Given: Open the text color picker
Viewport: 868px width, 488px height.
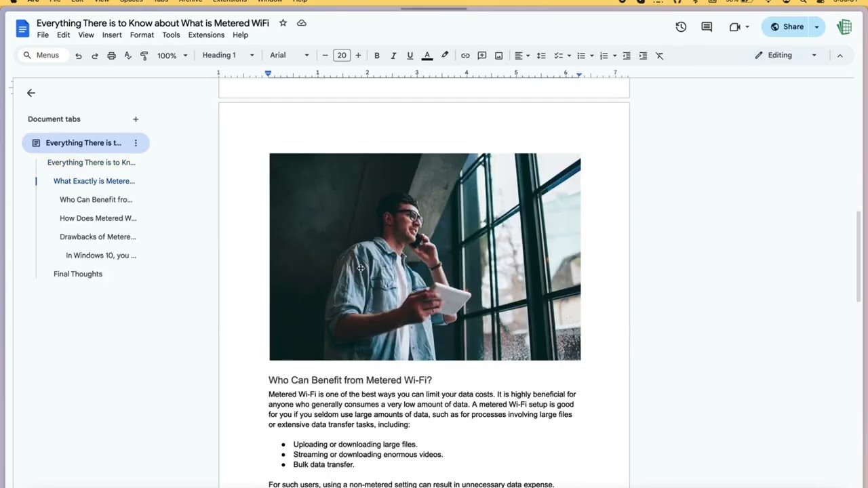Looking at the screenshot, I should click(427, 56).
